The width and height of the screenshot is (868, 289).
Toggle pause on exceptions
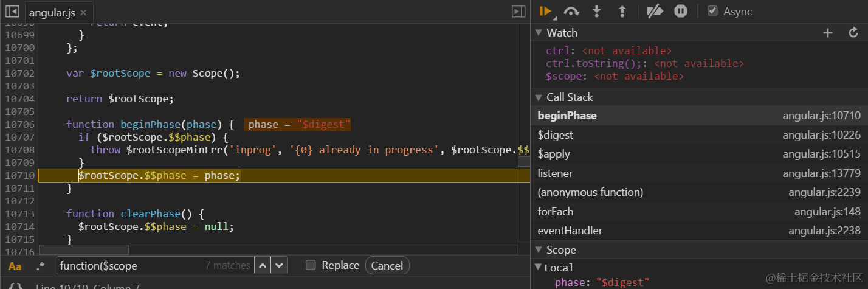[680, 11]
